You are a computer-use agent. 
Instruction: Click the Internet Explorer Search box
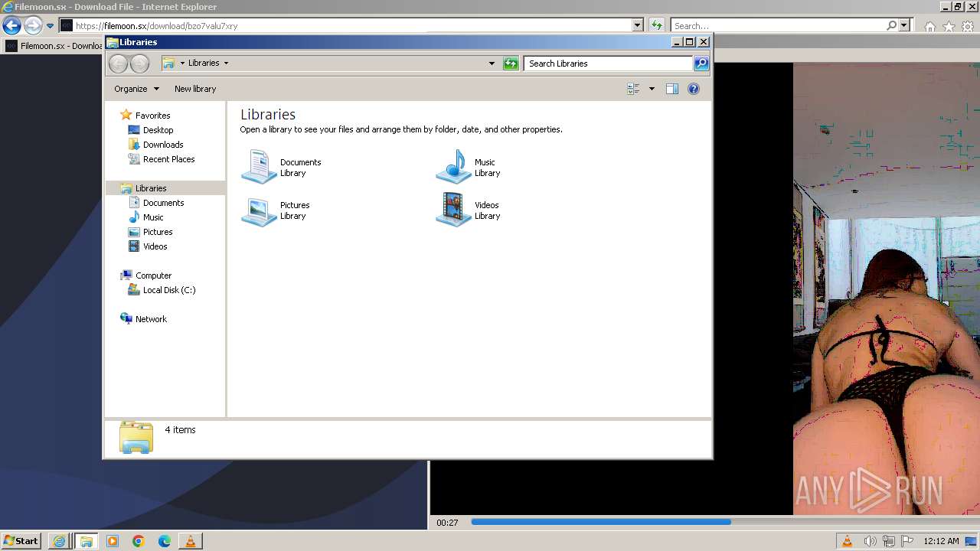[x=777, y=26]
